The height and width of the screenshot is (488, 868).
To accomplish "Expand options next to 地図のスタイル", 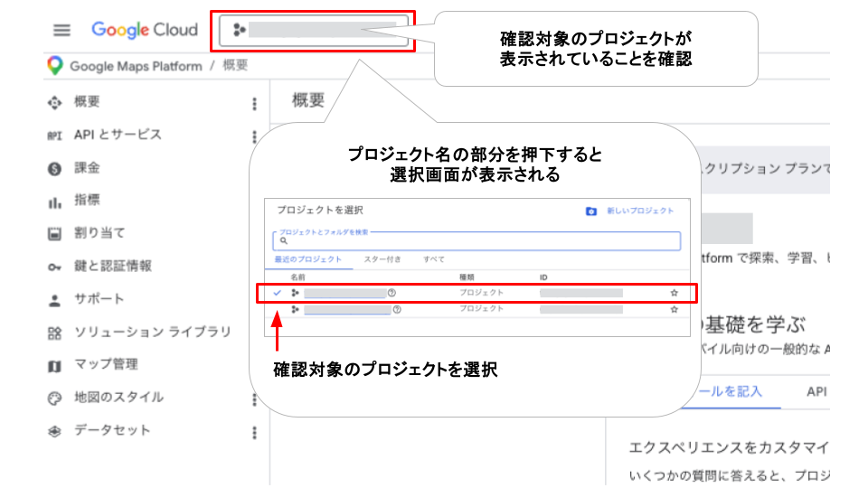I will [x=255, y=399].
